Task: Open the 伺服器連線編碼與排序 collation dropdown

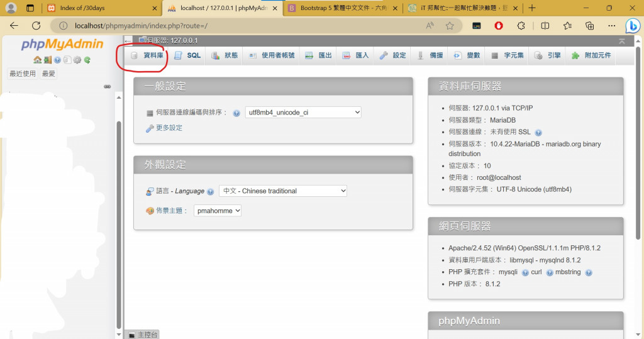Action: tap(303, 112)
